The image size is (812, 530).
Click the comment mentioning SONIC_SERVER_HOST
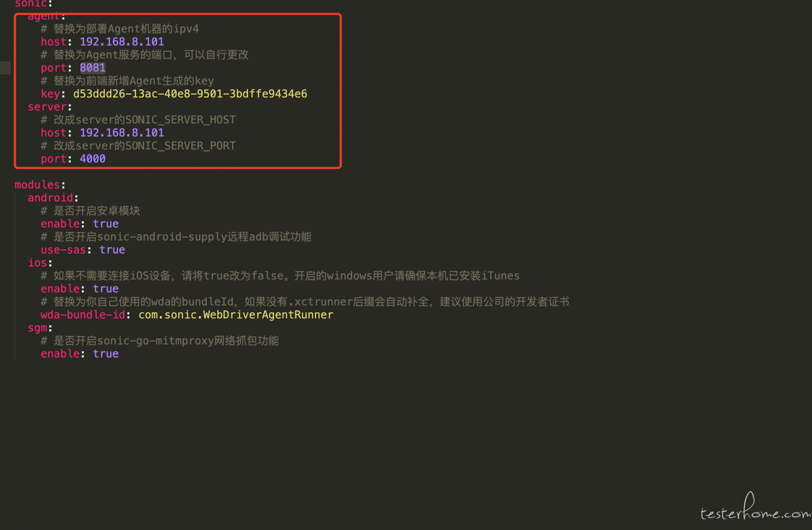tap(138, 120)
